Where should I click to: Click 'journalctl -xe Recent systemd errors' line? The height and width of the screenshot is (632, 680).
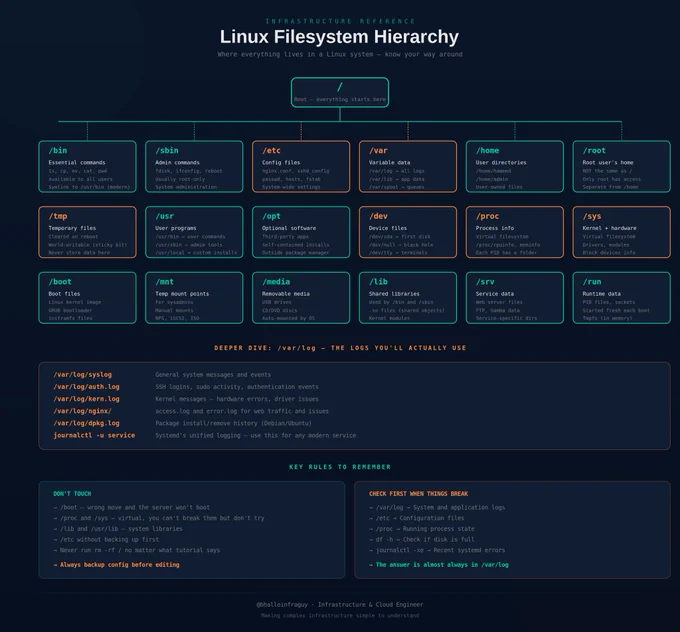click(437, 550)
